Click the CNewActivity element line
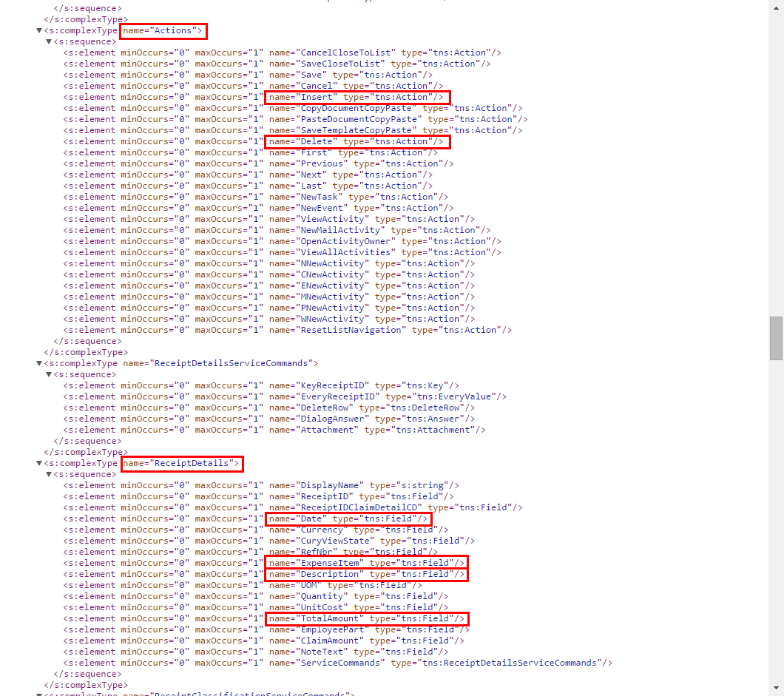Viewport: 784px width, 696px height. click(269, 274)
